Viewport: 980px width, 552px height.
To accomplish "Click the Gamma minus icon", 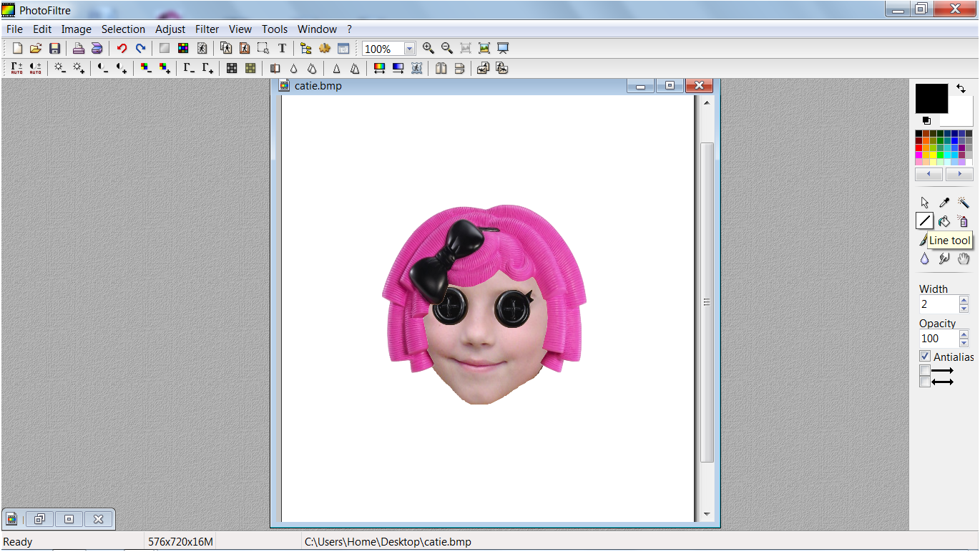I will 189,68.
